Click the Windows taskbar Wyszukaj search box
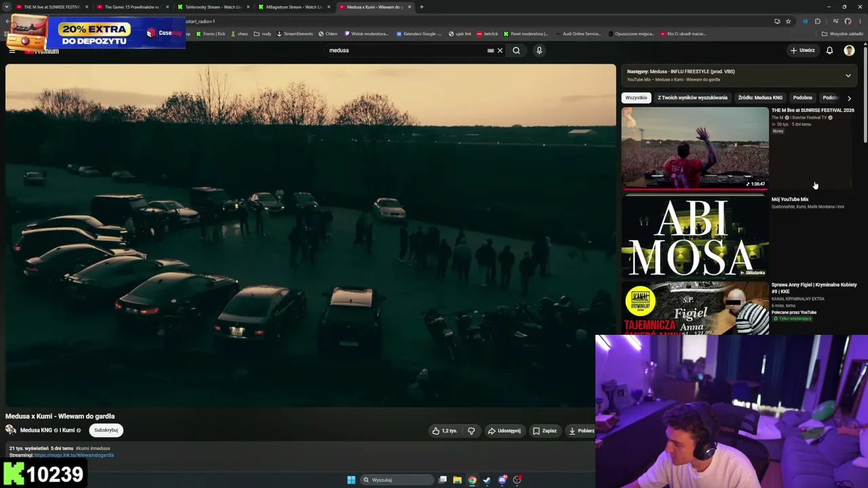This screenshot has width=868, height=488. coord(397,480)
